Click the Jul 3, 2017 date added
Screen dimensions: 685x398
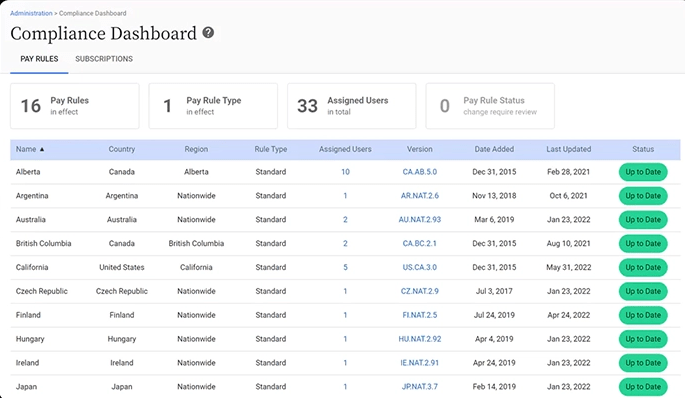coord(494,291)
